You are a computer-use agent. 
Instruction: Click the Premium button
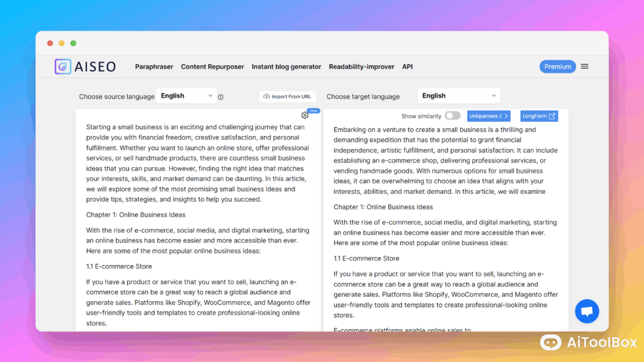[x=558, y=67]
